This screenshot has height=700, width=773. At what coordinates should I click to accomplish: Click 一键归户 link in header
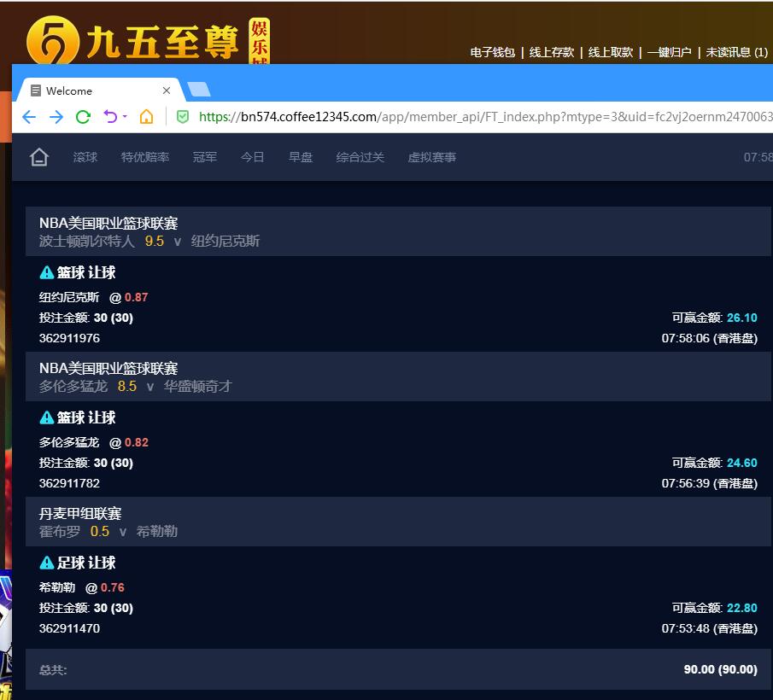click(669, 52)
